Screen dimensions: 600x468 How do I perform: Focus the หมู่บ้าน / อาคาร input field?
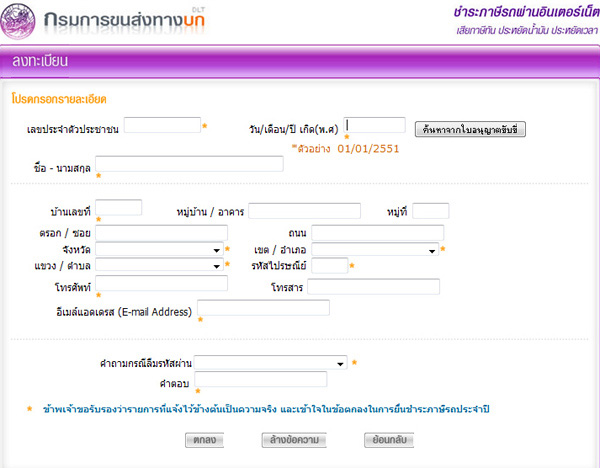click(305, 211)
